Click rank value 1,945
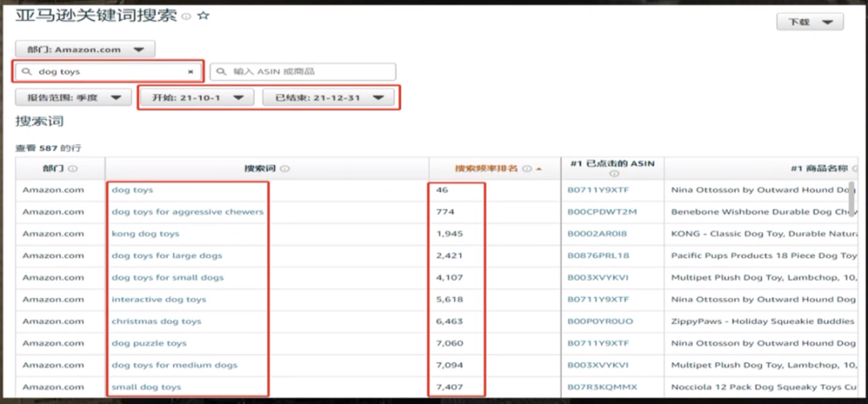The width and height of the screenshot is (868, 404). pos(449,234)
